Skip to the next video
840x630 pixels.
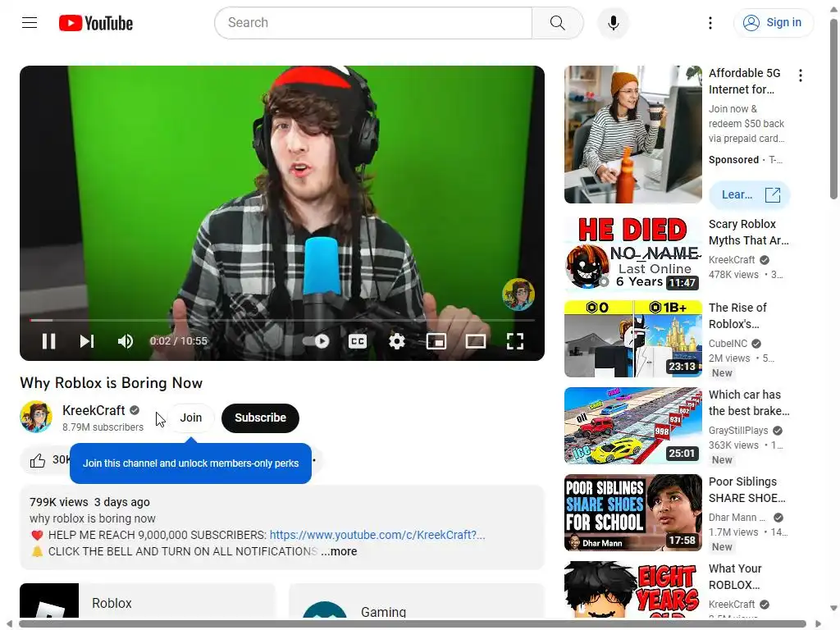pos(87,341)
